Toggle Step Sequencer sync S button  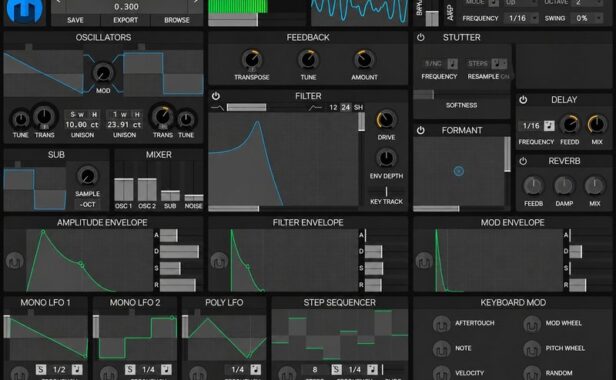[x=336, y=369]
